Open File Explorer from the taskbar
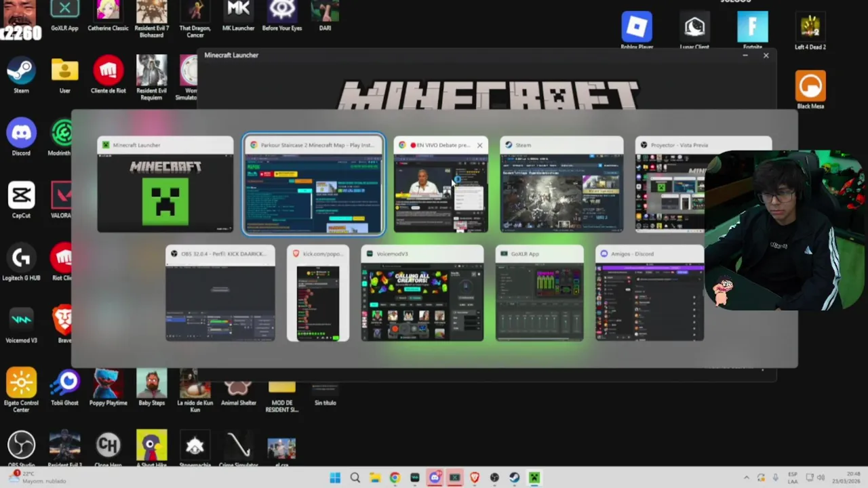Viewport: 868px width, 488px height. 374,478
